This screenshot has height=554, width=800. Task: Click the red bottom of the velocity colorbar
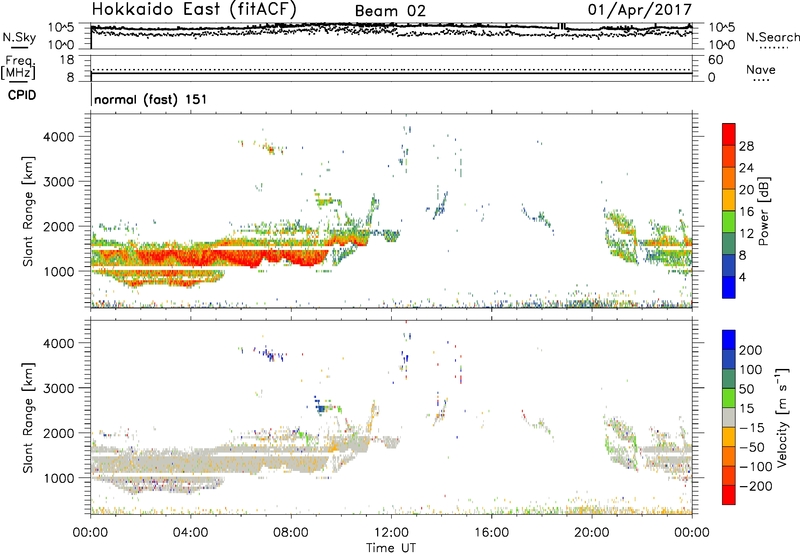click(x=729, y=495)
